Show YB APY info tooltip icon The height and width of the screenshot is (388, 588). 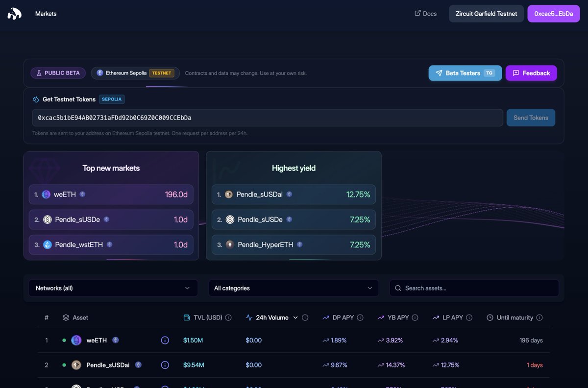click(415, 317)
